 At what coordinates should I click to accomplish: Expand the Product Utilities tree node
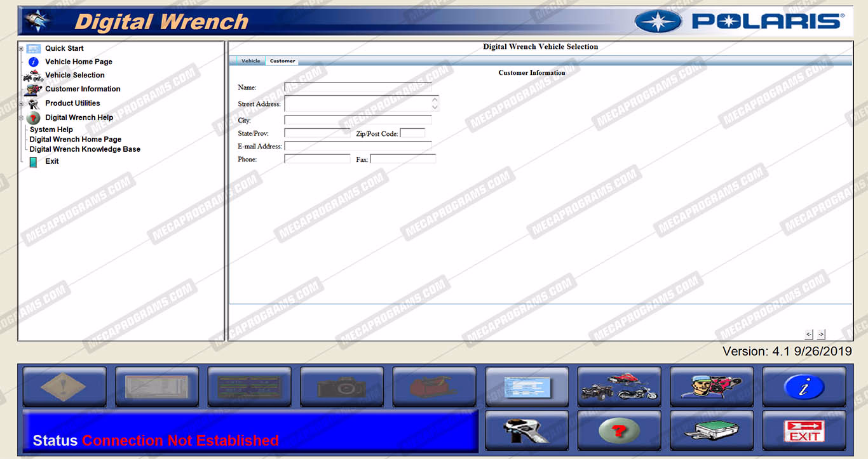pyautogui.click(x=22, y=103)
